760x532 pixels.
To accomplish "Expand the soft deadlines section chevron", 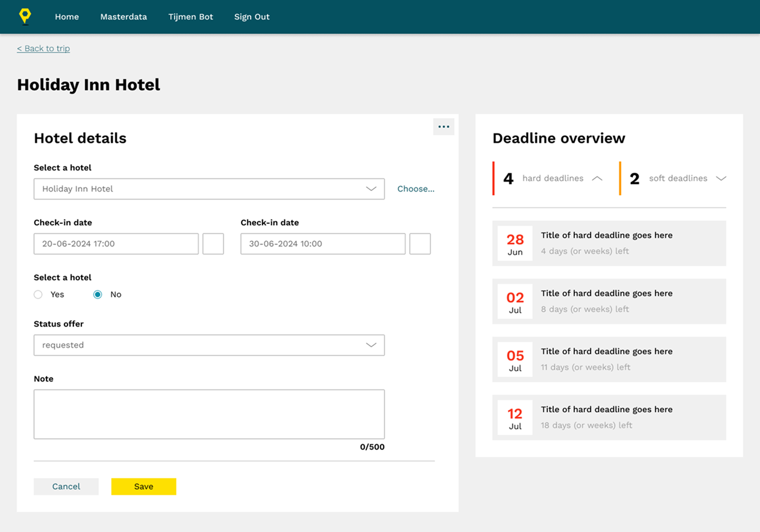I will pos(721,178).
